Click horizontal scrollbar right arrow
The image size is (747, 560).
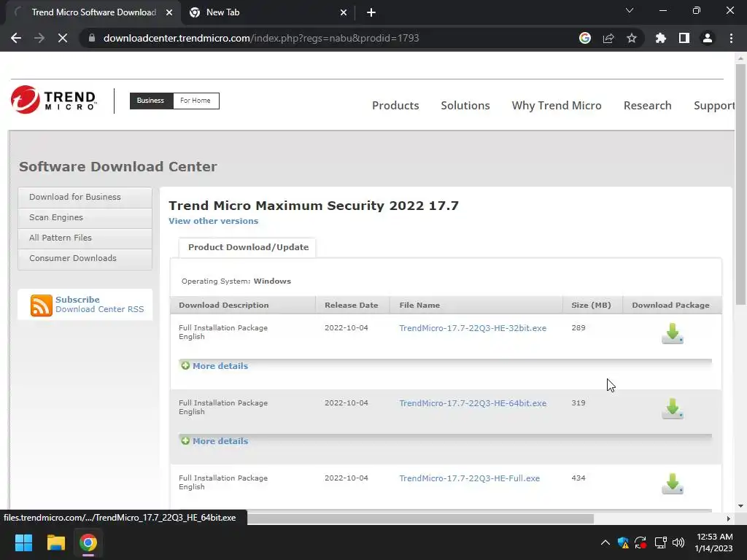(728, 518)
